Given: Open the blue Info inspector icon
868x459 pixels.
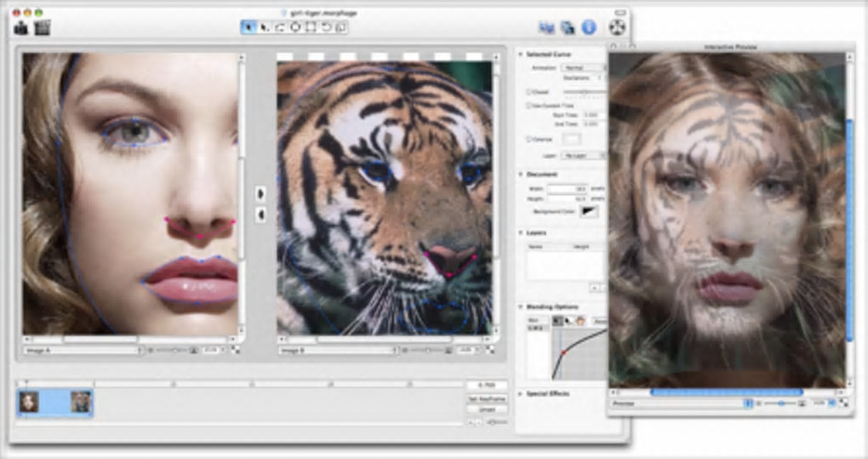Looking at the screenshot, I should [x=589, y=26].
